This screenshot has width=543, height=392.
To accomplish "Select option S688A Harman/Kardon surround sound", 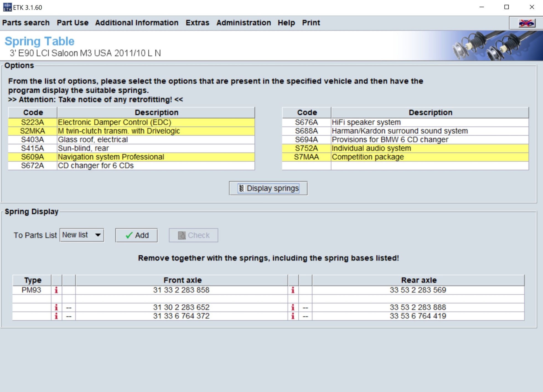I will pos(405,131).
